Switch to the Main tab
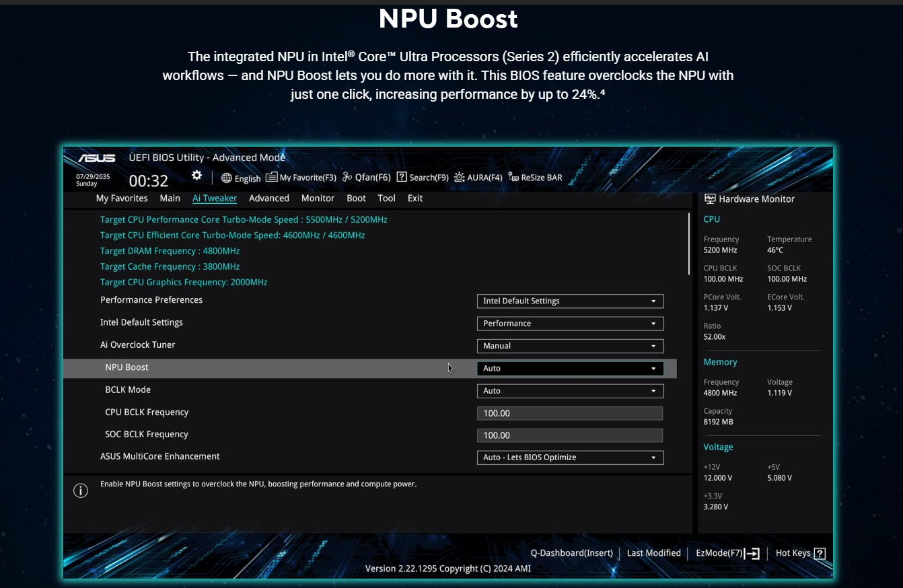Screen dimensions: 903x588 170,198
